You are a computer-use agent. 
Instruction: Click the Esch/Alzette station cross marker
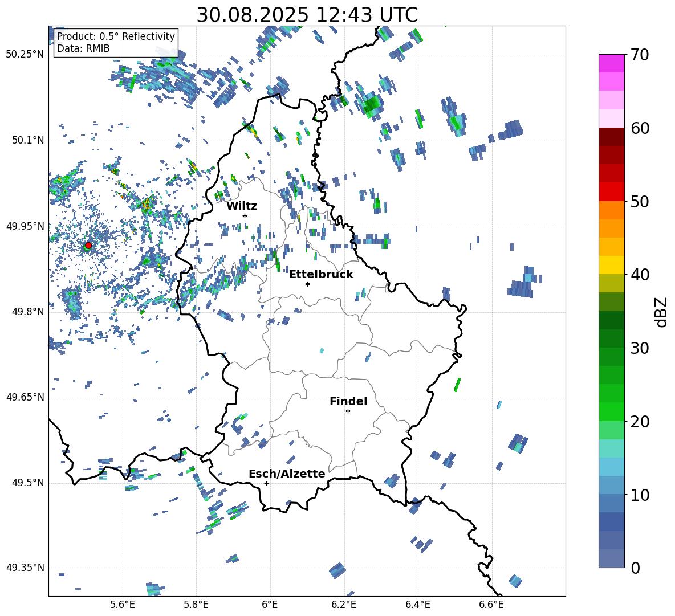pos(266,483)
